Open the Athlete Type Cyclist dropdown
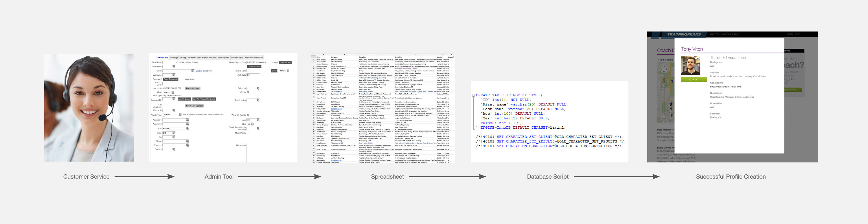The image size is (868, 224). tap(172, 114)
